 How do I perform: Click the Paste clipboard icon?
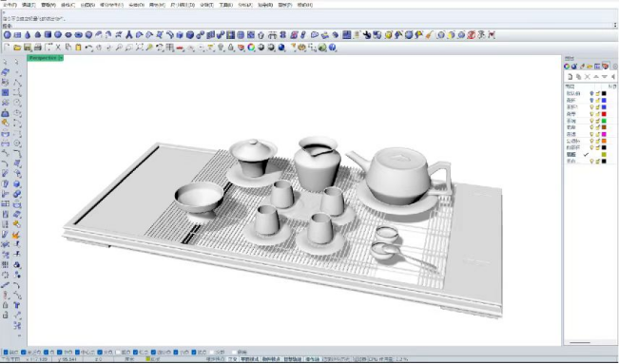coord(78,48)
